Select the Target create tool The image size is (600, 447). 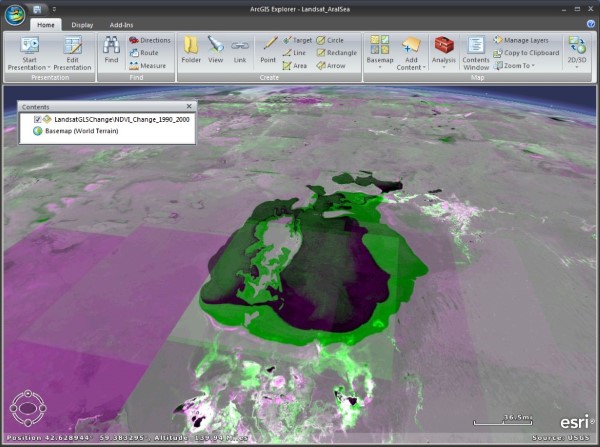297,40
